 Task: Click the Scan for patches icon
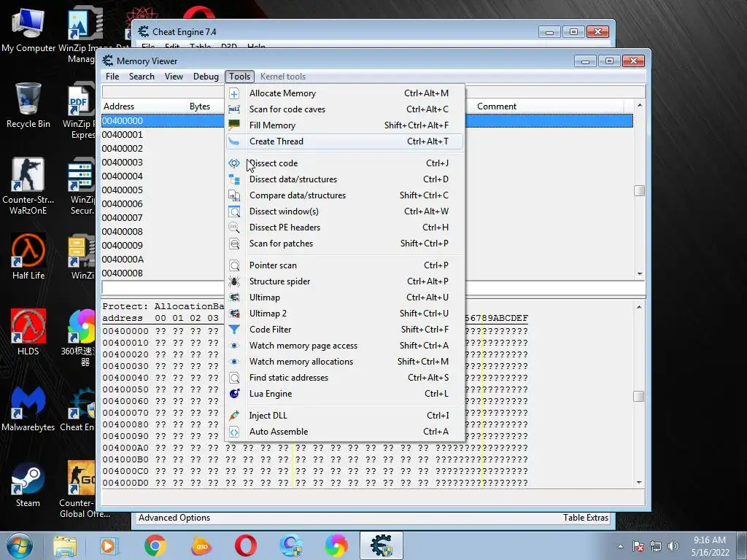pyautogui.click(x=234, y=244)
